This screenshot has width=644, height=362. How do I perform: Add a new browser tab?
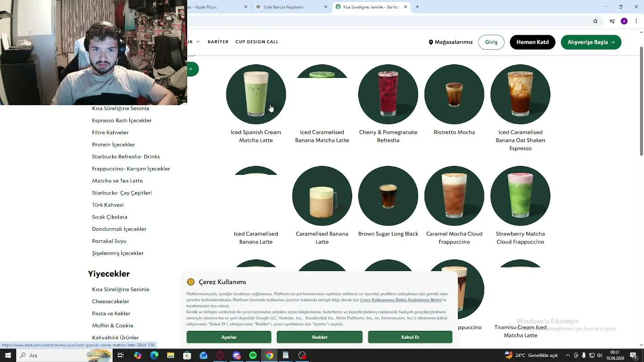[x=417, y=7]
